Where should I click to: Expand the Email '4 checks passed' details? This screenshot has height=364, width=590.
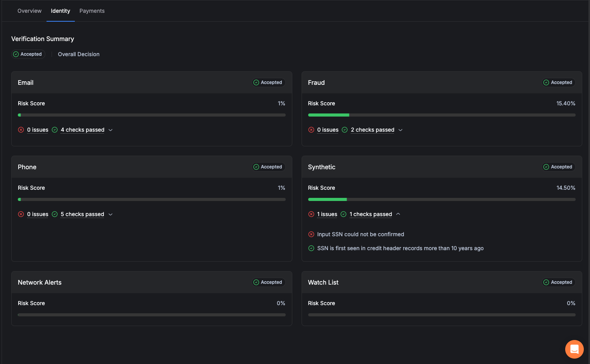110,130
